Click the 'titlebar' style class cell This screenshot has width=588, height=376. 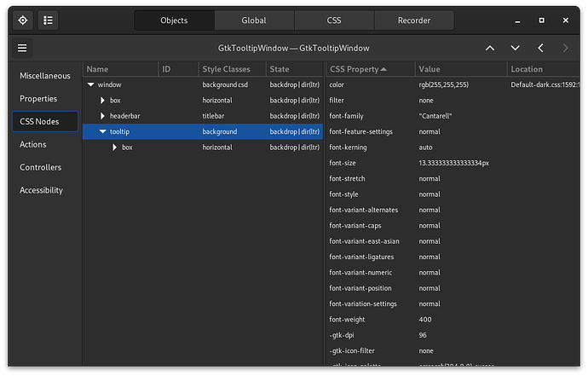pos(213,116)
